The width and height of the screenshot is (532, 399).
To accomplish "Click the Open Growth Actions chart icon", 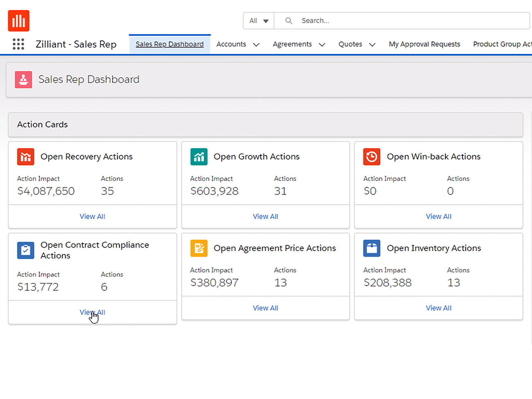I will tap(199, 157).
